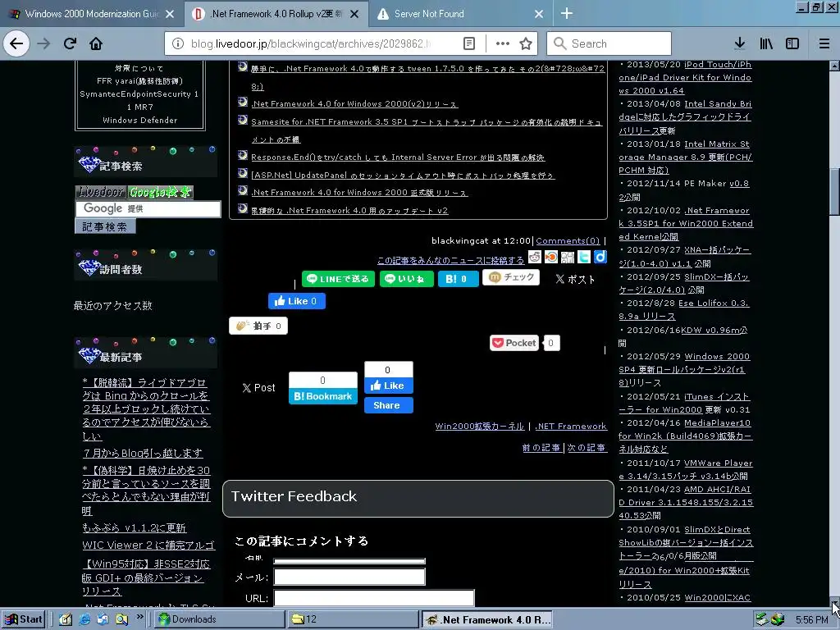Share article via Twitter bird icon
The image size is (840, 630).
click(584, 257)
